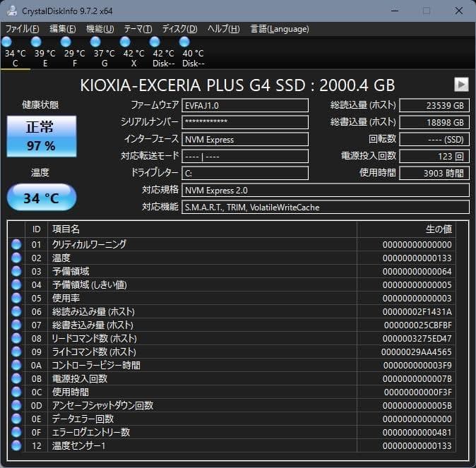Select raw value 00000002F1431A
The height and width of the screenshot is (468, 476).
point(417,312)
